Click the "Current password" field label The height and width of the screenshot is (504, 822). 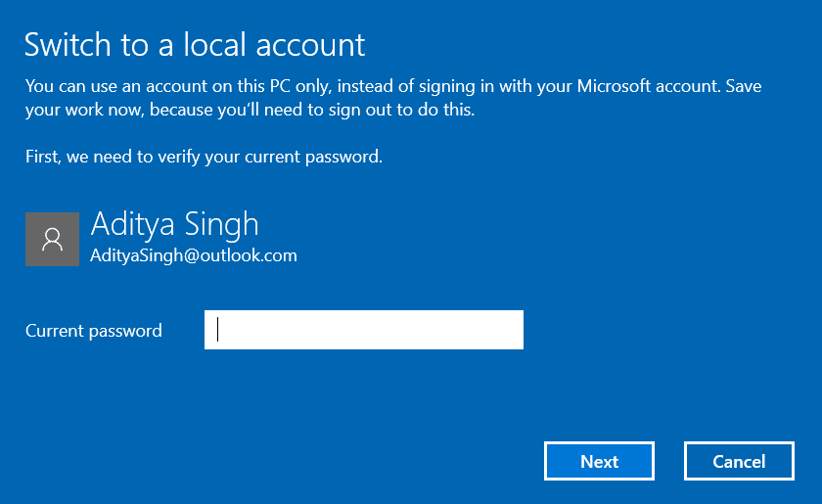[x=94, y=331]
